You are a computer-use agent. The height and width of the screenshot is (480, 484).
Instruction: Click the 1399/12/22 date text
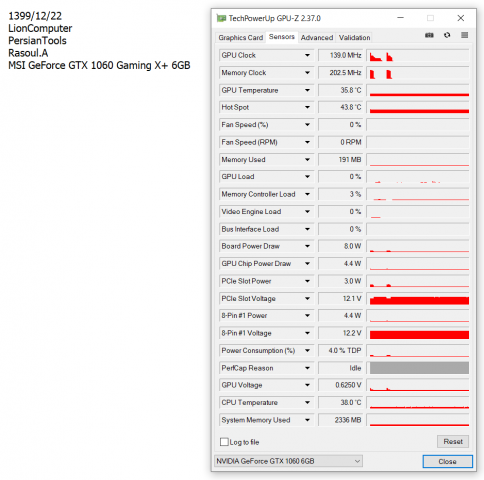(x=35, y=16)
